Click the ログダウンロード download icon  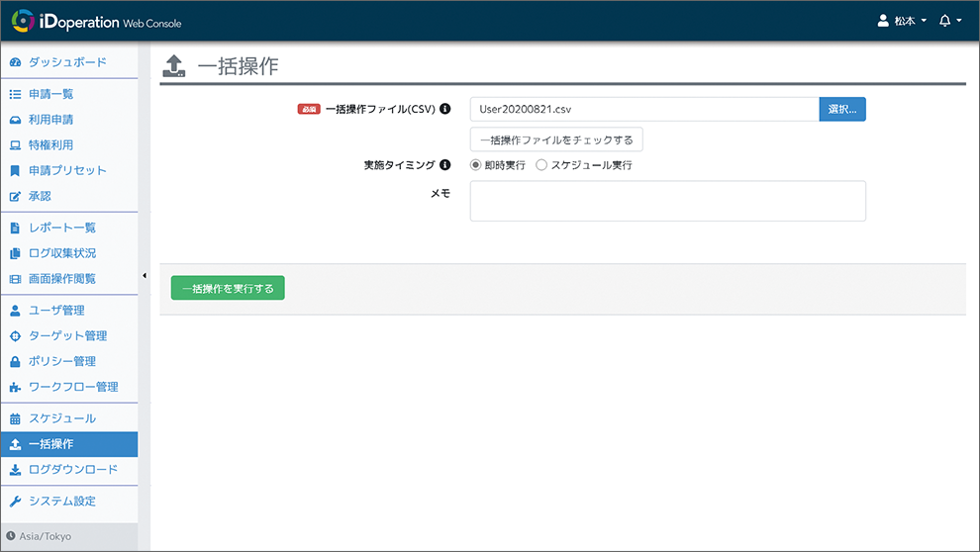(x=15, y=470)
